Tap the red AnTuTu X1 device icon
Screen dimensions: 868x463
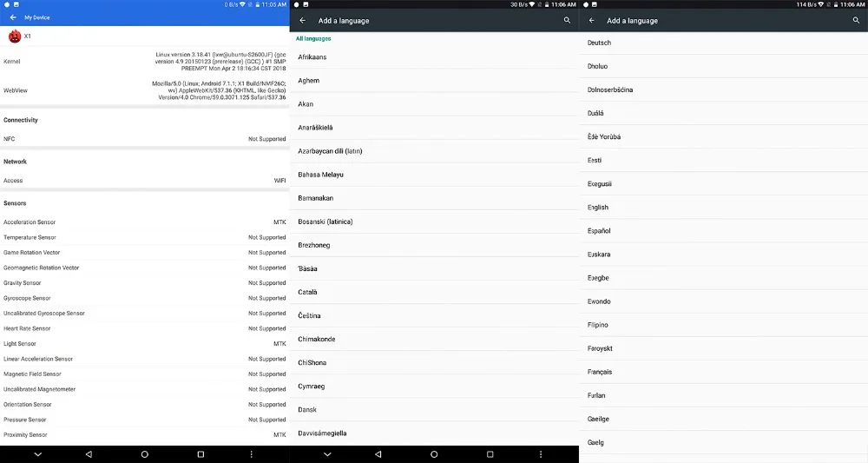click(15, 36)
